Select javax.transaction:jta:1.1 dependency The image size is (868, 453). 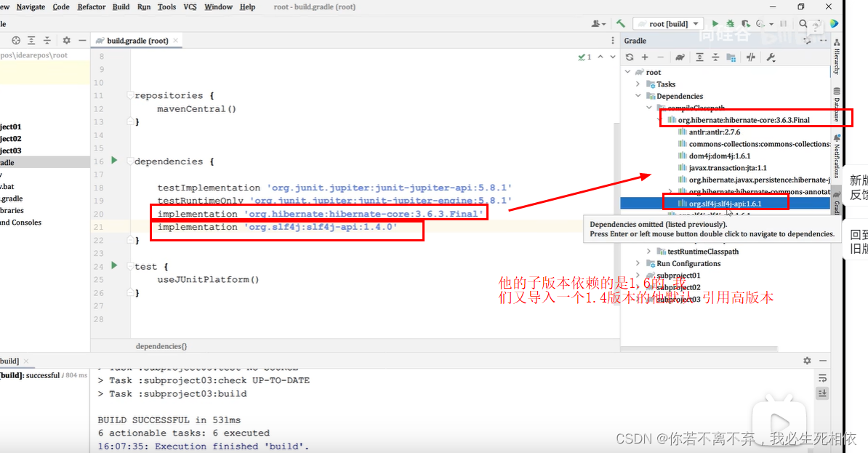(728, 168)
